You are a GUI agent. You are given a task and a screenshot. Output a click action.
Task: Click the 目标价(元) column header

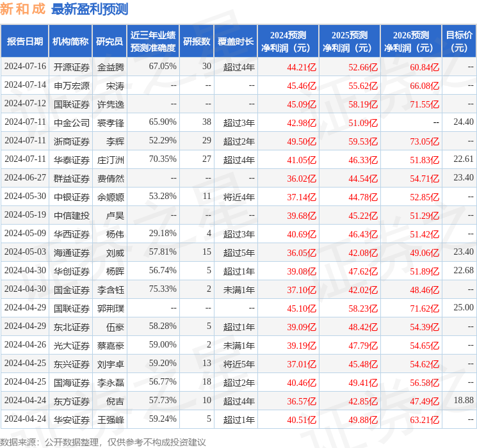click(x=459, y=42)
